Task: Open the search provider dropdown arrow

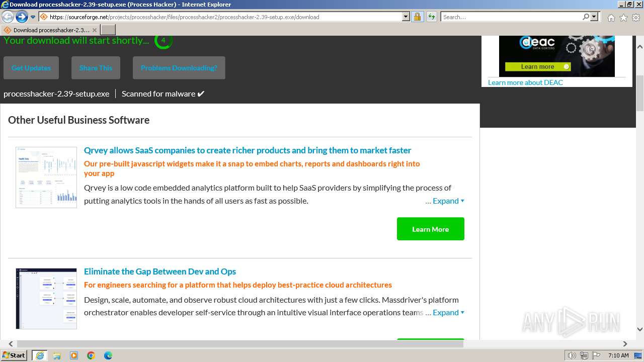Action: 594,17
